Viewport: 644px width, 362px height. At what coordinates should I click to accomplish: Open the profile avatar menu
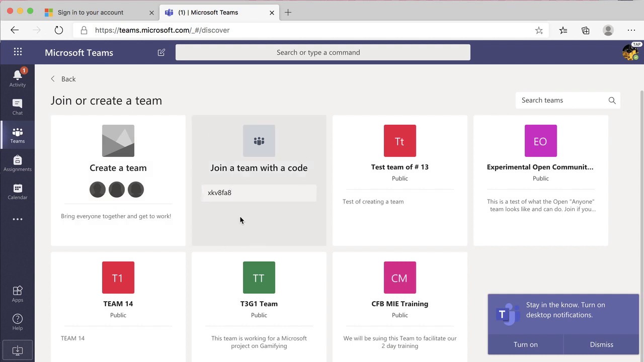(x=630, y=52)
